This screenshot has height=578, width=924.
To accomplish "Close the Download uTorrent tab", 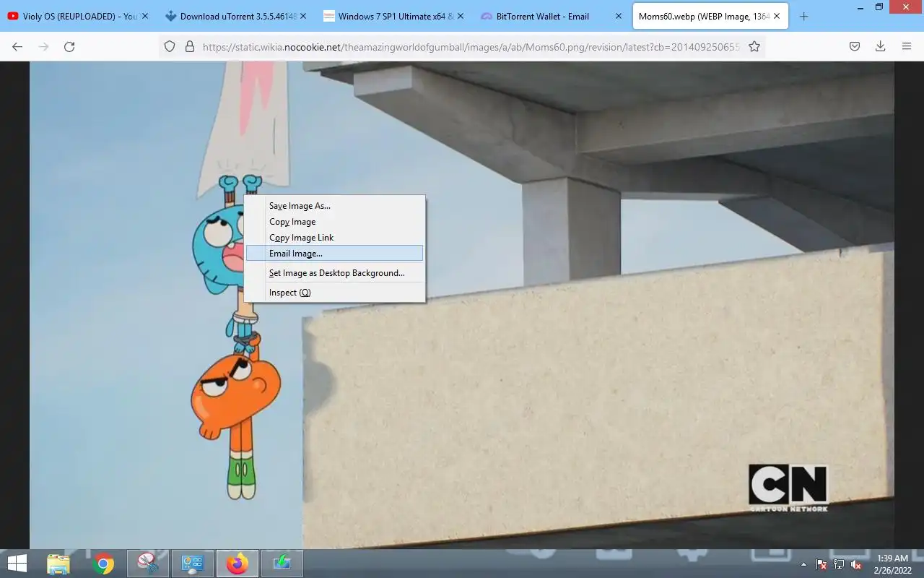I will pos(302,16).
